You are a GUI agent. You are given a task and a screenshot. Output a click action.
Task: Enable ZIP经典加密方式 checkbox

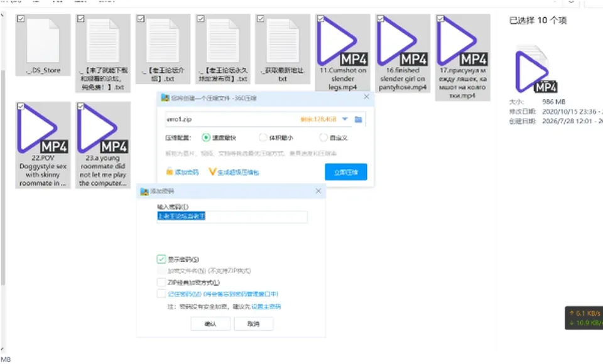(x=161, y=282)
